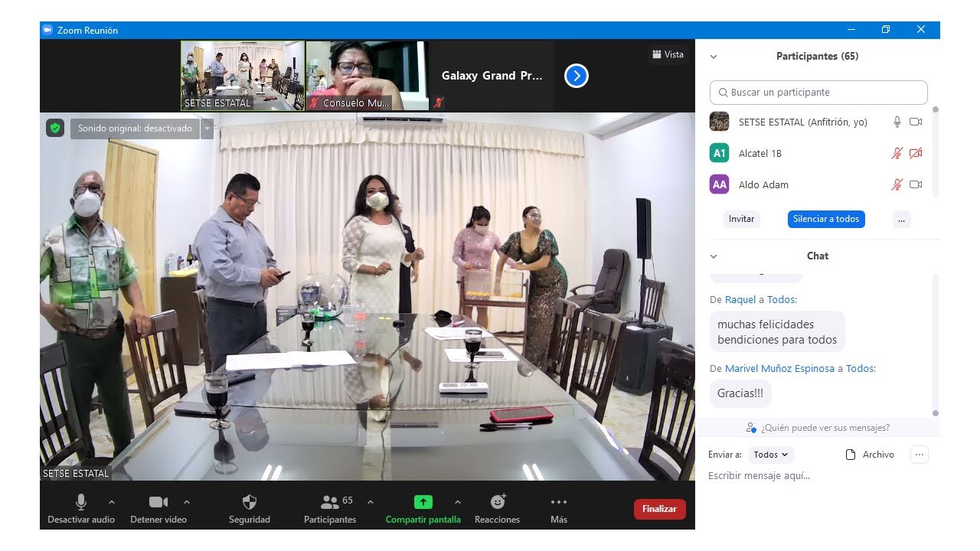Click Alcatel 1B disabled camera icon
This screenshot has height=551, width=980.
tap(916, 153)
